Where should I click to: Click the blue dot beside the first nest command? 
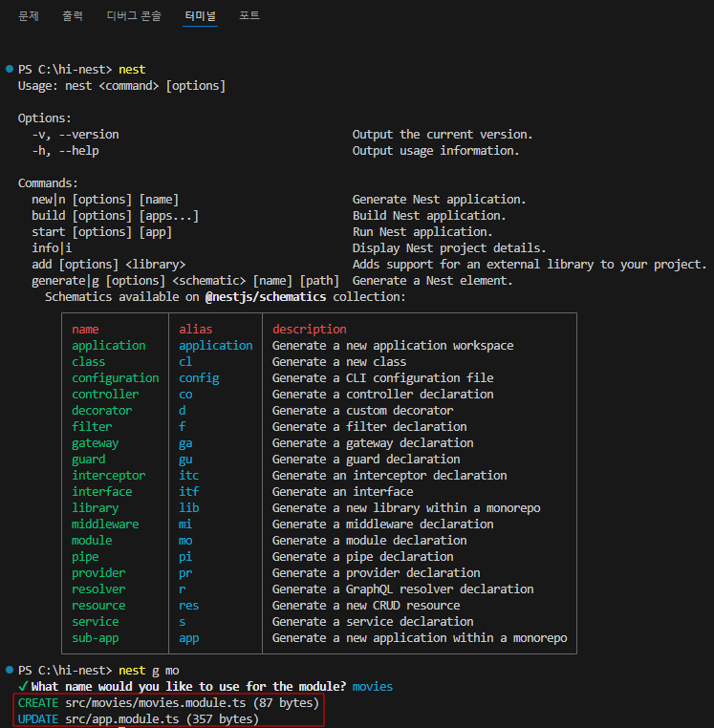(10, 69)
